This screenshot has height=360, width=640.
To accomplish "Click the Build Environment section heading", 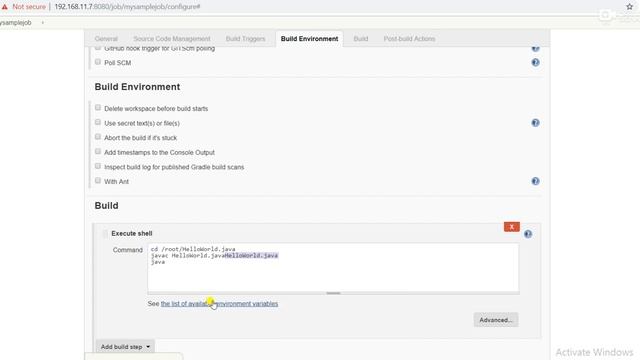I will click(x=137, y=87).
